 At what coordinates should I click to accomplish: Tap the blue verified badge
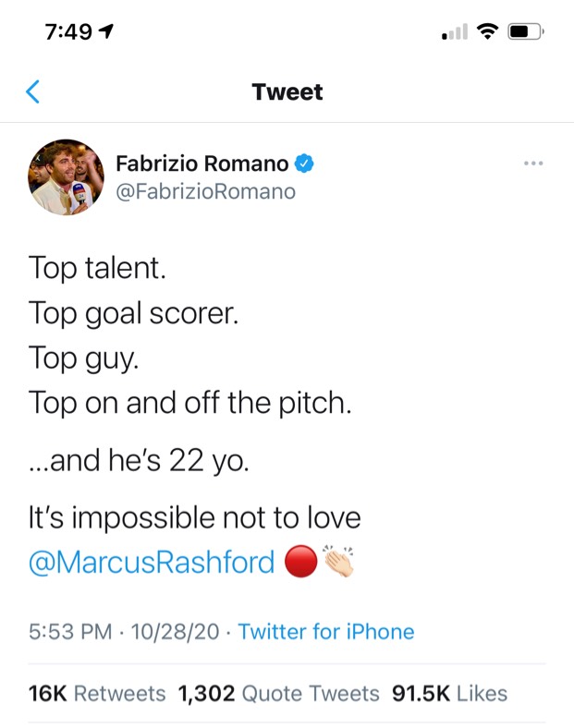point(304,164)
